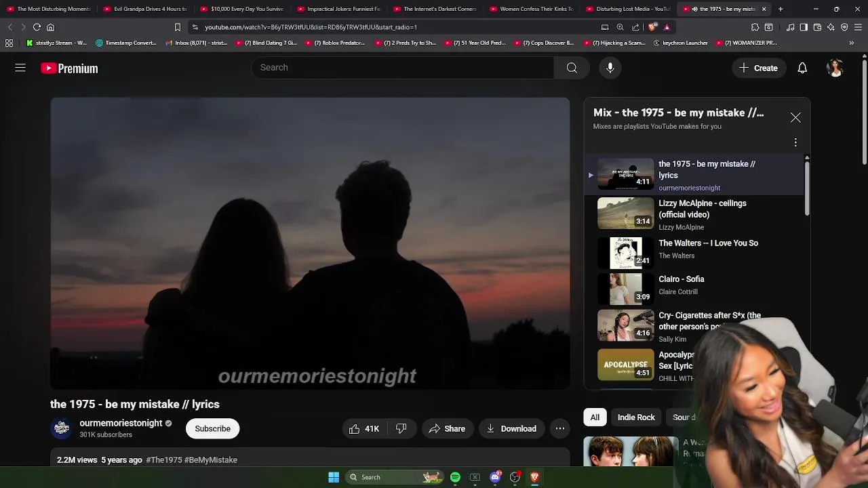Play Lizzy McAlpine ceilings from mix
This screenshot has width=868, height=488.
693,214
